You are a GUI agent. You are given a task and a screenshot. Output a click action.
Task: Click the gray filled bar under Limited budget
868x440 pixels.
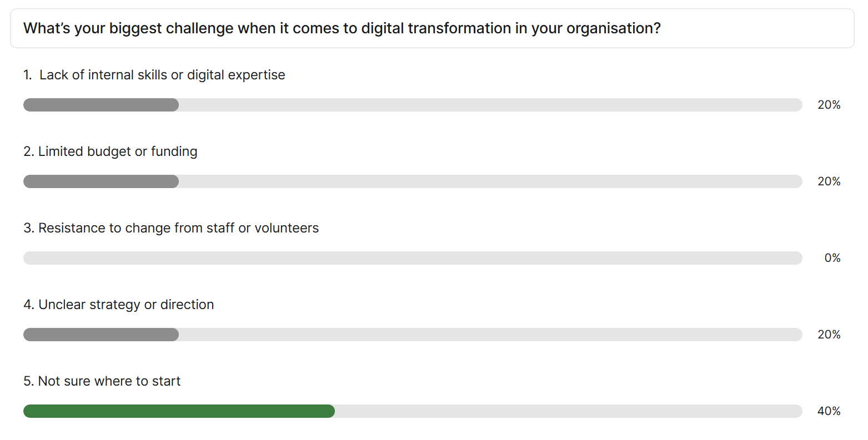pyautogui.click(x=101, y=181)
